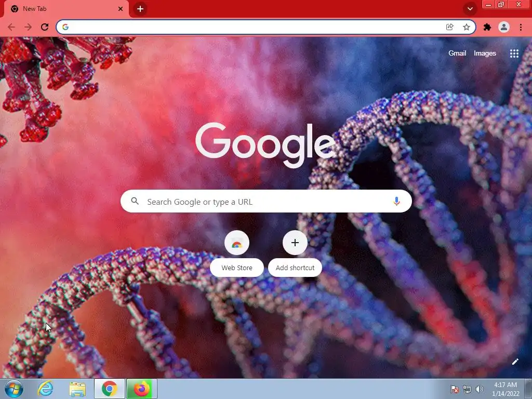Go back using the browser back arrow
The width and height of the screenshot is (532, 399).
(11, 27)
